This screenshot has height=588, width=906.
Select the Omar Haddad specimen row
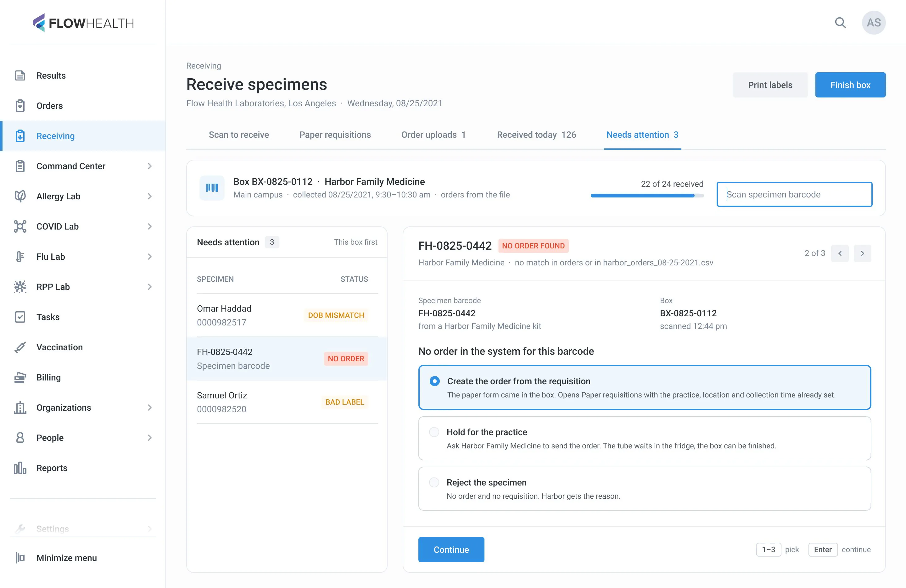[287, 315]
